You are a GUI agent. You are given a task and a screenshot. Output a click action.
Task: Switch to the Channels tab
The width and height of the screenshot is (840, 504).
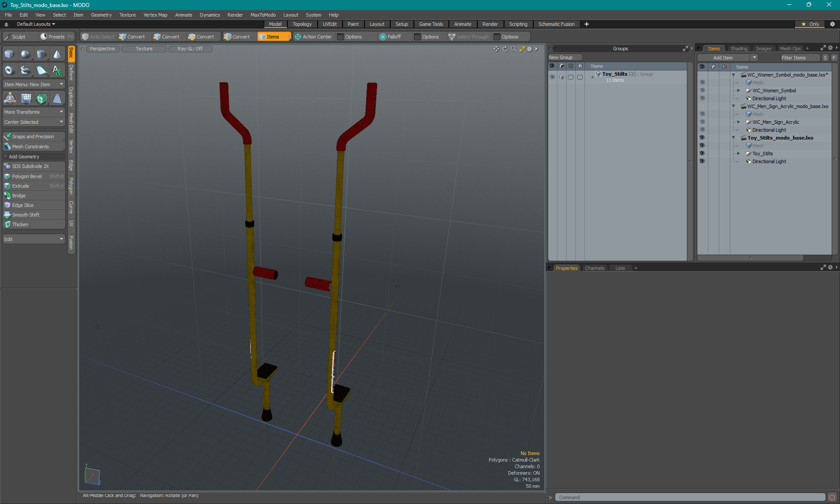[594, 268]
